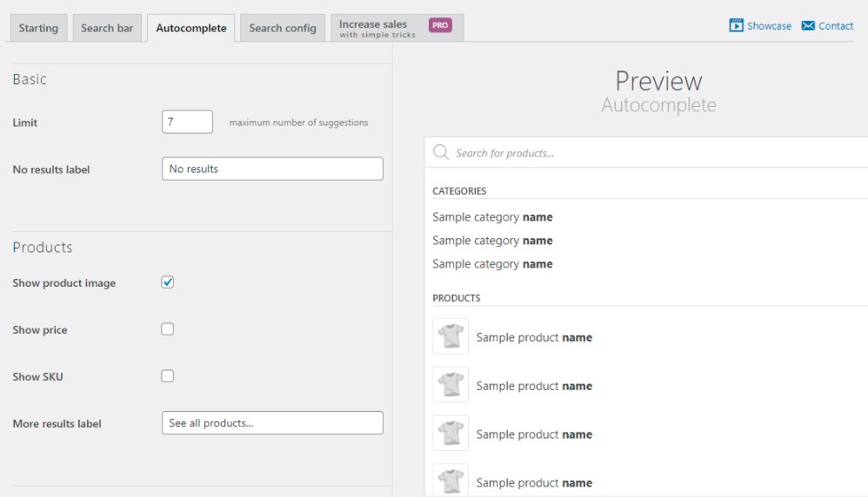Click the PRO badge on Increase sales
This screenshot has height=497, width=868.
tap(440, 25)
